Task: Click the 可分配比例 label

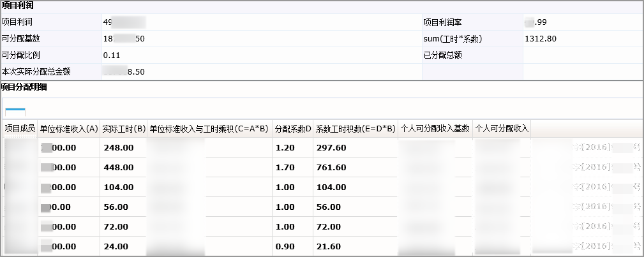Action: click(21, 55)
